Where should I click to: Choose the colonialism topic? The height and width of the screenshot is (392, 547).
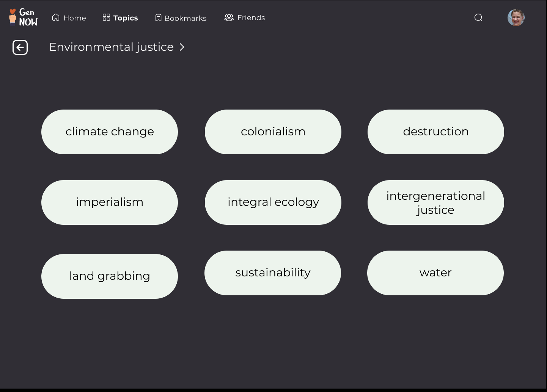(273, 132)
